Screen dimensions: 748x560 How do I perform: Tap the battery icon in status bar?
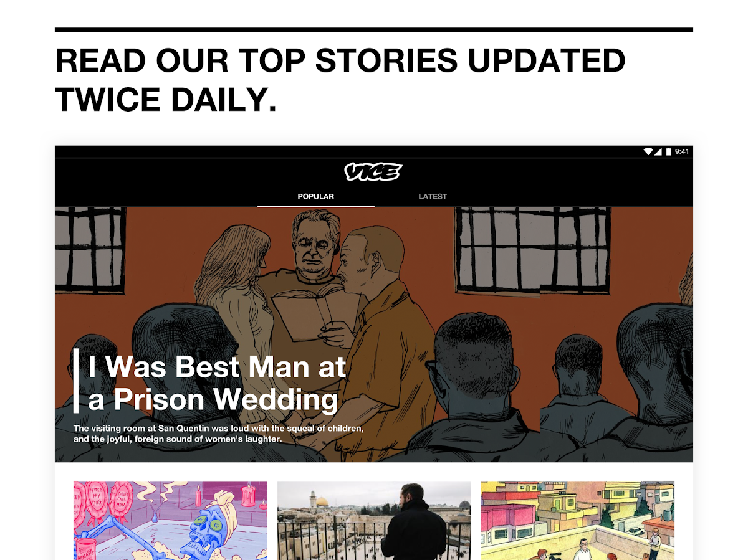click(x=669, y=151)
